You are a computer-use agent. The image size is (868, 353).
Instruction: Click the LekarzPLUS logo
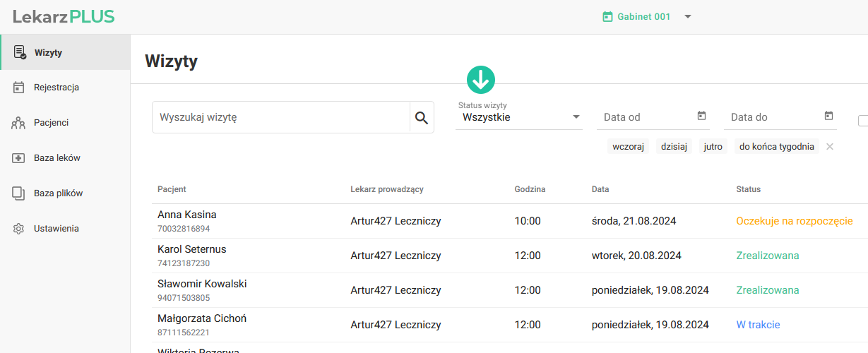click(x=64, y=17)
